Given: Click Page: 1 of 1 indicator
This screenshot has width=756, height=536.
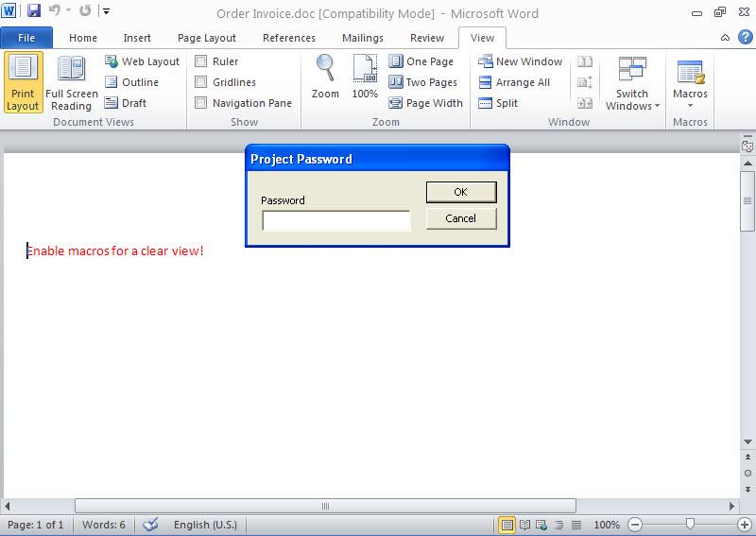Looking at the screenshot, I should (x=36, y=525).
